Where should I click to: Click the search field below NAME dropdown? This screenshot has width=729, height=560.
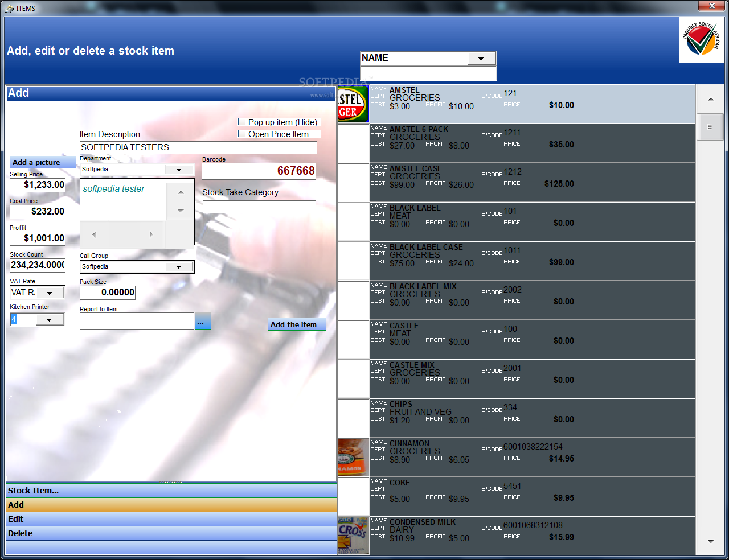coord(428,73)
